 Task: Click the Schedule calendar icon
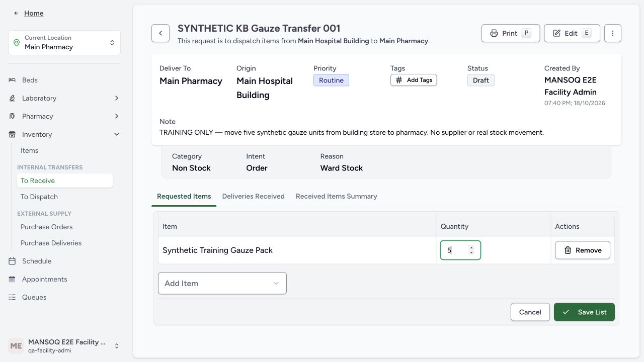pos(12,261)
